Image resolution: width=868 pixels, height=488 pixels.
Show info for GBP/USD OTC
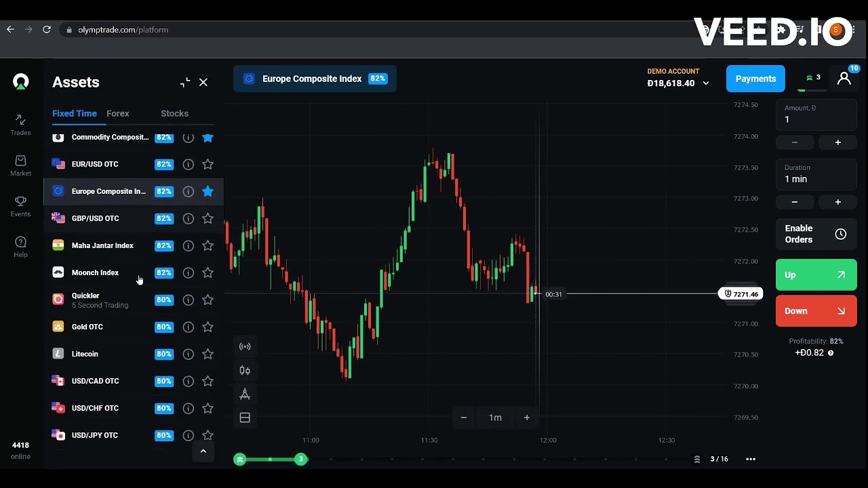[x=189, y=218]
